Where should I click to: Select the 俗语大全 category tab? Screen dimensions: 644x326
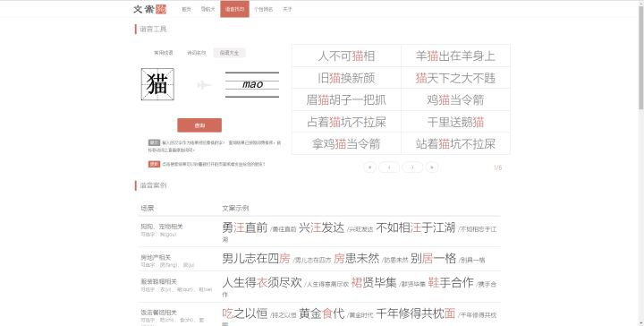tap(229, 53)
